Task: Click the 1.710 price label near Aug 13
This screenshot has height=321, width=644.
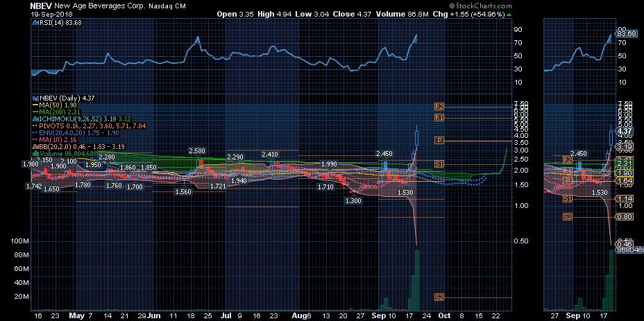Action: 325,186
